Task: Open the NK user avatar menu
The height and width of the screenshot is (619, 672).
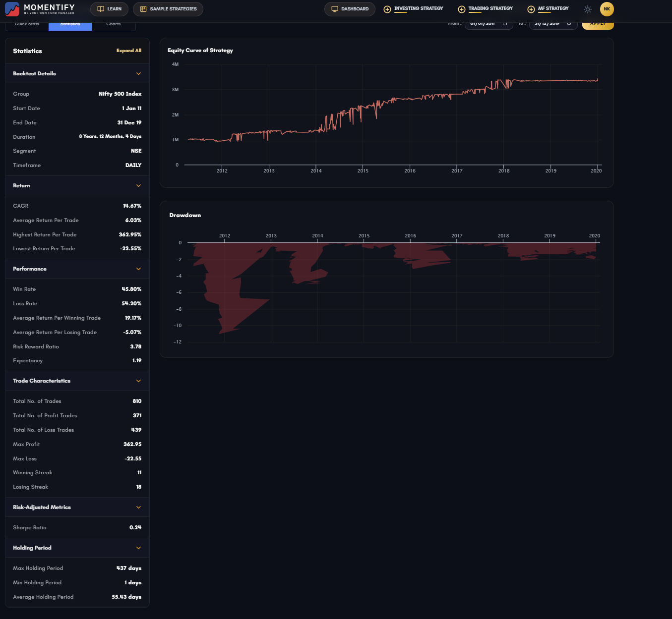Action: [x=607, y=9]
